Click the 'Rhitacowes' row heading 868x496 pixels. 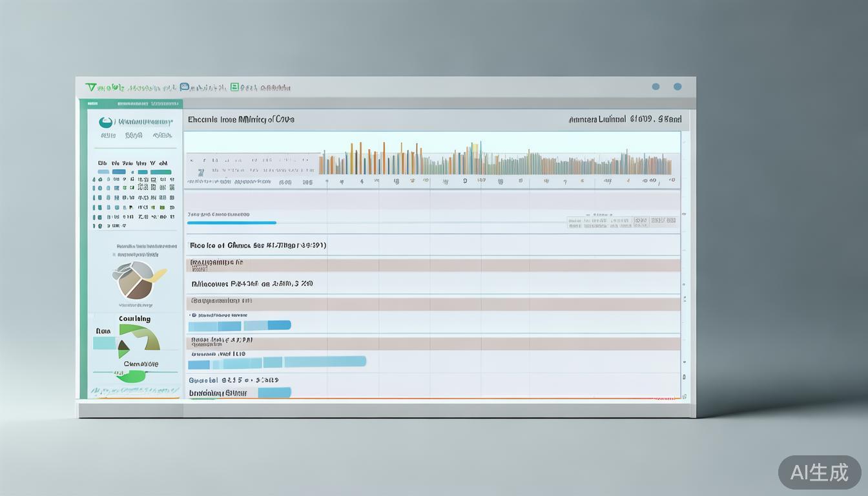tap(252, 284)
